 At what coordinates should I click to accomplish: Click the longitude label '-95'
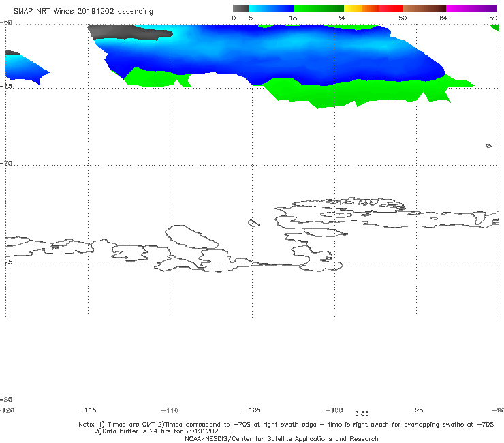pyautogui.click(x=417, y=410)
